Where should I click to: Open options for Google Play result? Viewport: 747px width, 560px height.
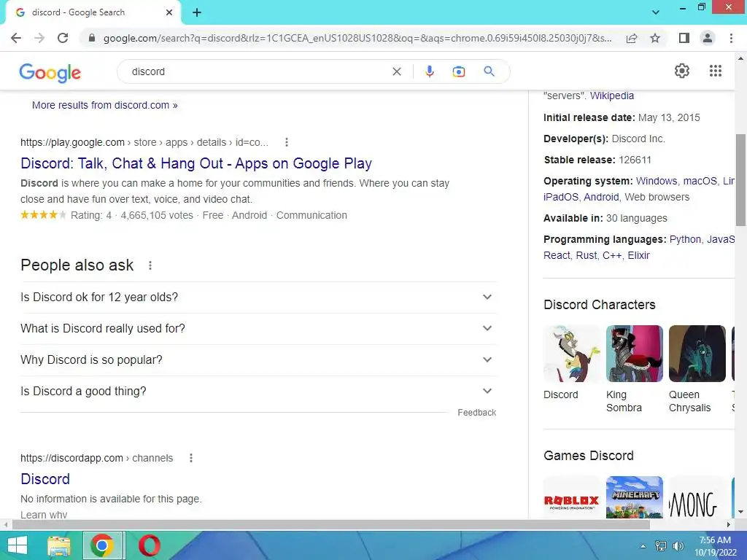(286, 142)
